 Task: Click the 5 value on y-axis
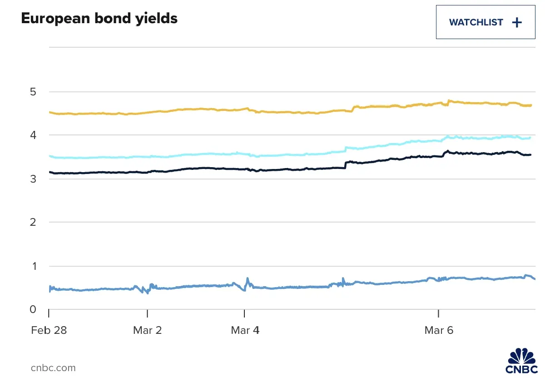(33, 92)
